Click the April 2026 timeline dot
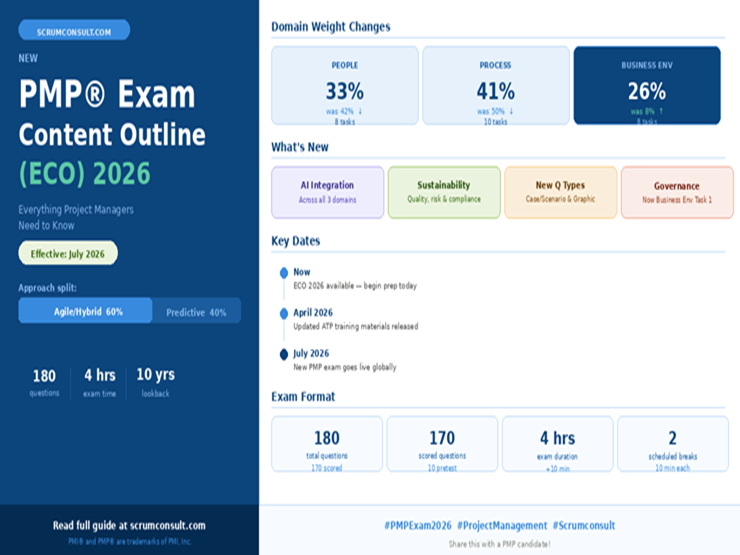 coord(284,313)
